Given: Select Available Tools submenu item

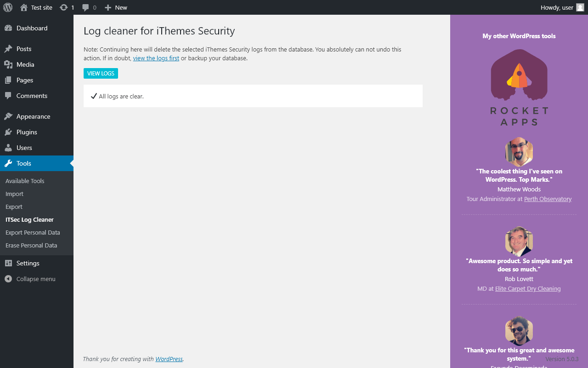Looking at the screenshot, I should [25, 181].
